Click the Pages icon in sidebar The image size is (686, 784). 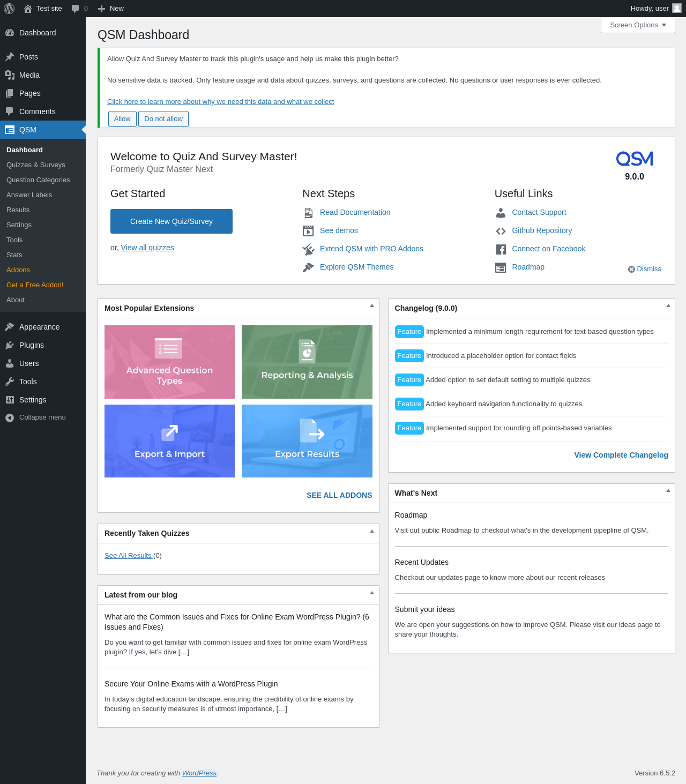pyautogui.click(x=10, y=93)
